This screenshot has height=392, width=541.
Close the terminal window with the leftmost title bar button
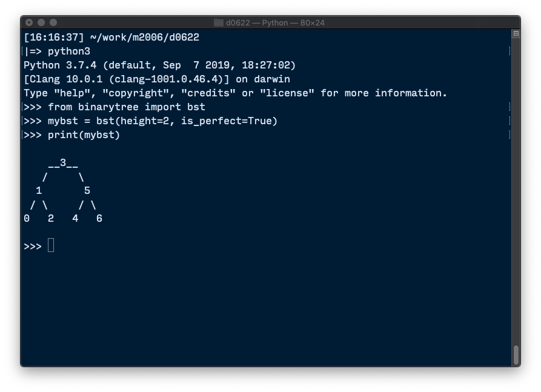[29, 23]
